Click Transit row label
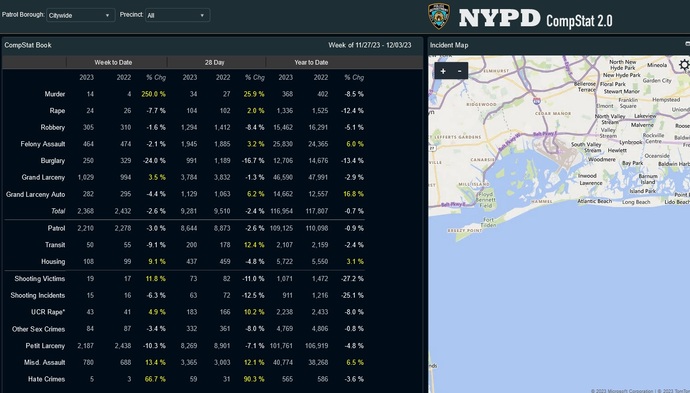690x393 pixels. pos(55,245)
